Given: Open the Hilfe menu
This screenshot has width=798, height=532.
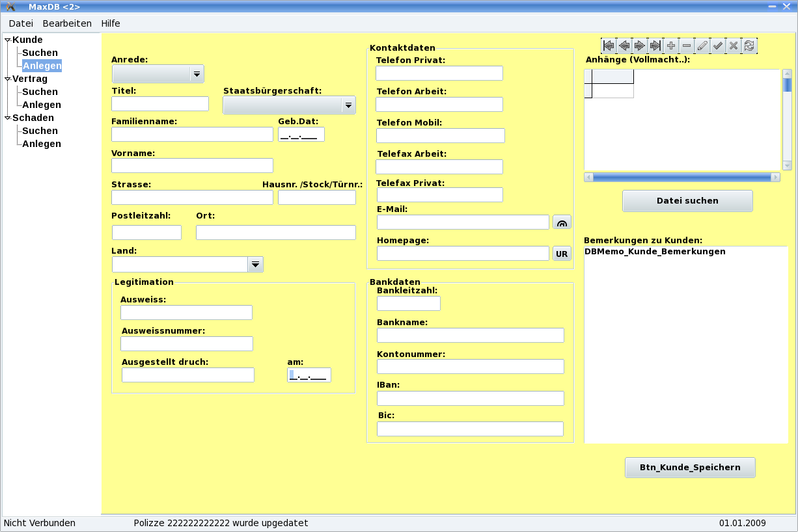Looking at the screenshot, I should (x=111, y=23).
